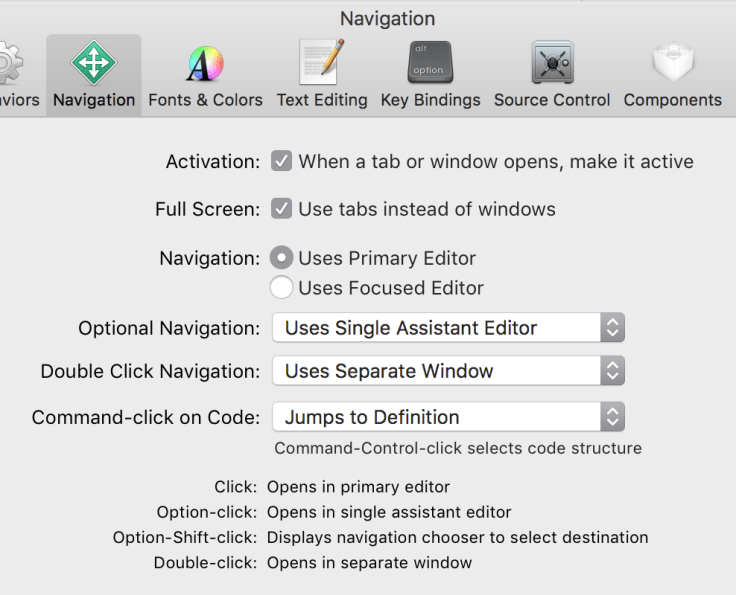Open the Key Bindings keycap icon
The height and width of the screenshot is (595, 736).
click(430, 64)
